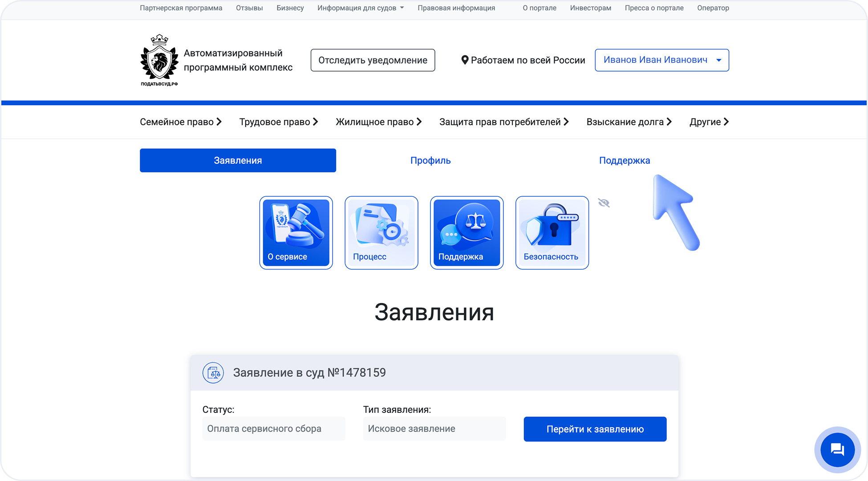Screen dimensions: 868x481
Task: Open Партнерская программа link
Action: [181, 8]
